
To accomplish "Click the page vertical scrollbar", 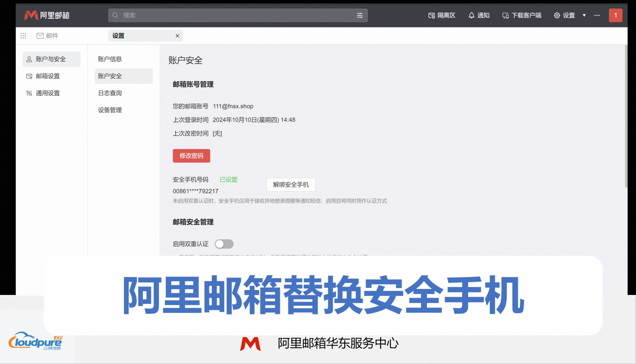I will pos(626,116).
